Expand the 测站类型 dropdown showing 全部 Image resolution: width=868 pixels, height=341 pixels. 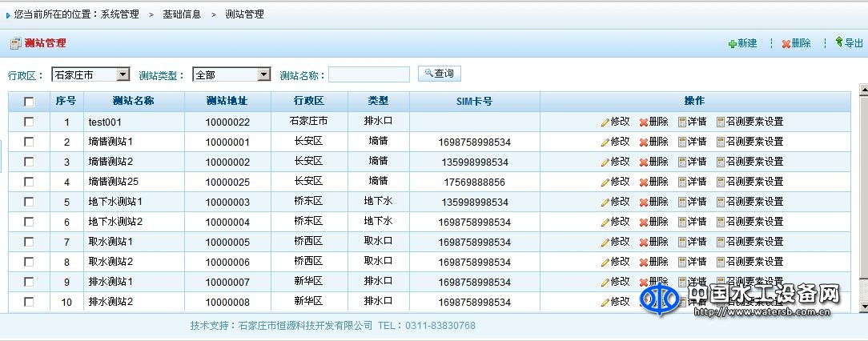[231, 74]
